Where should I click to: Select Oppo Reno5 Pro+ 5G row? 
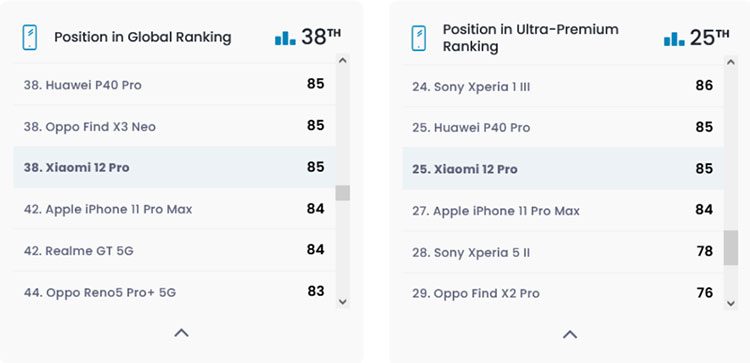[x=175, y=291]
